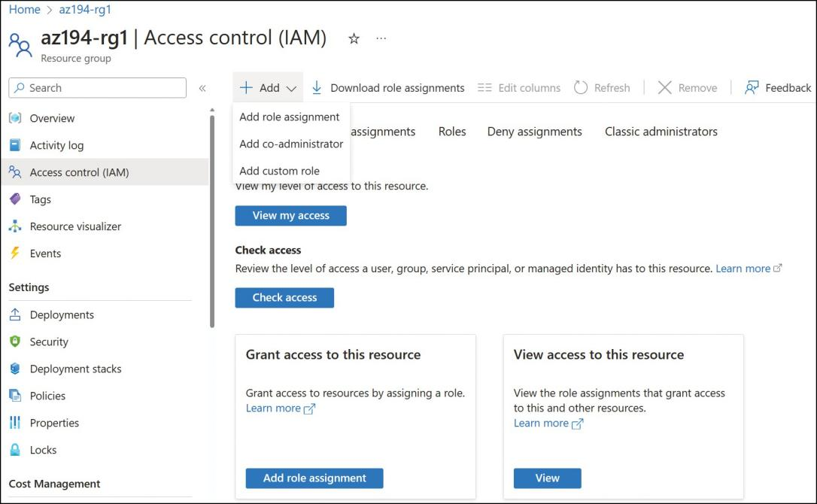Click the sidebar vertical scrollbar
The image size is (817, 504).
click(212, 221)
